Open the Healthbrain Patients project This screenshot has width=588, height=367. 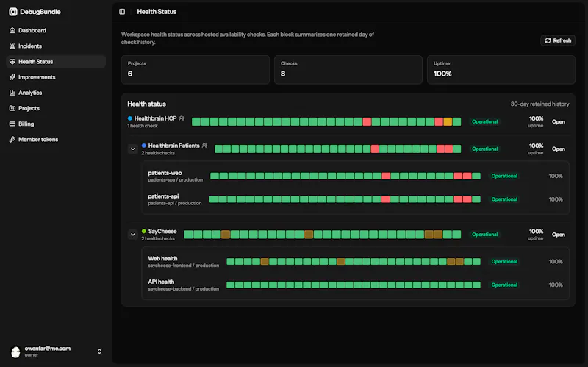point(559,149)
